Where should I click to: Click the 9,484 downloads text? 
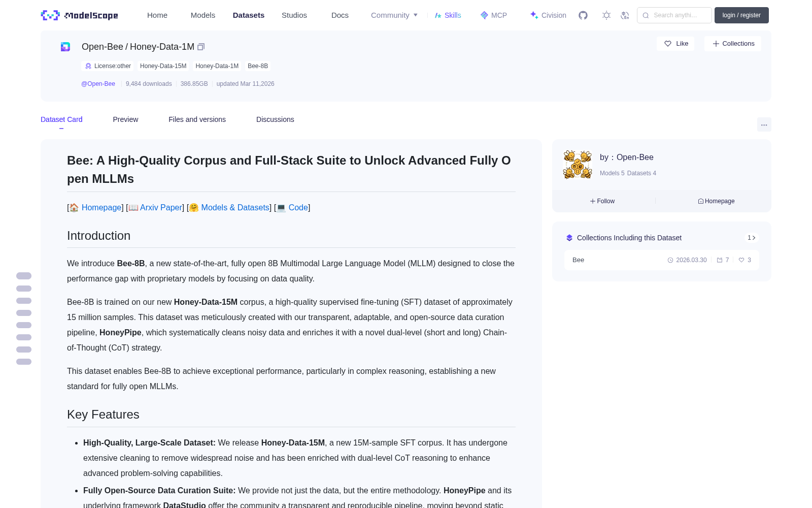[x=149, y=84]
